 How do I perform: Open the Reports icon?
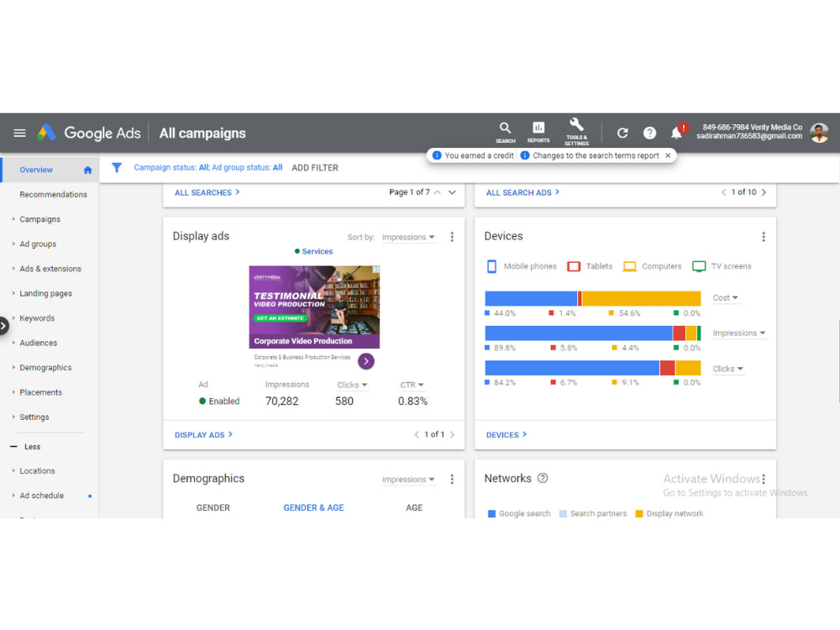(x=538, y=133)
